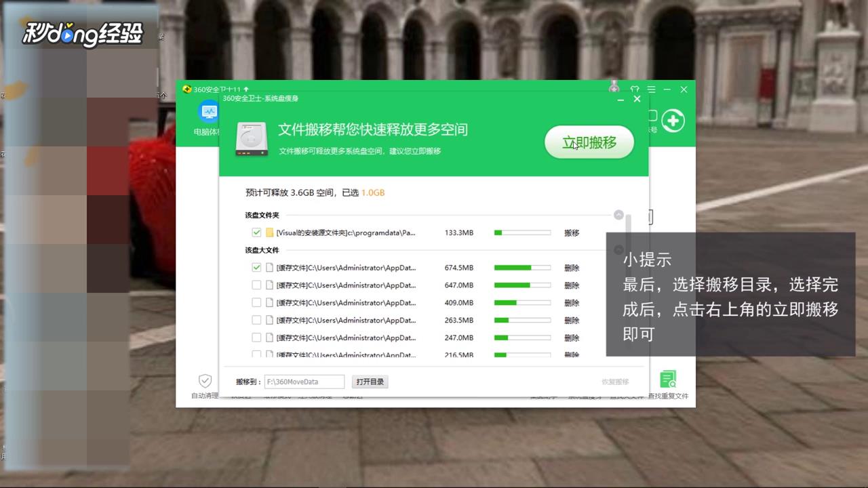Click the selected size text 1.0GB

click(x=373, y=192)
